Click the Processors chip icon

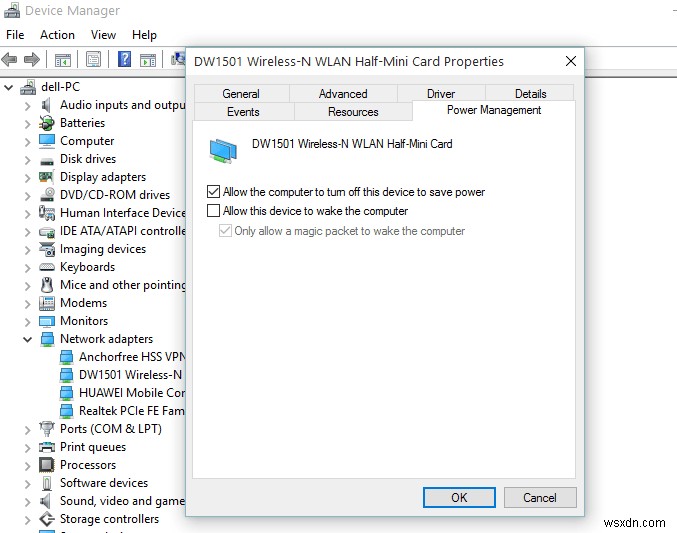click(47, 465)
